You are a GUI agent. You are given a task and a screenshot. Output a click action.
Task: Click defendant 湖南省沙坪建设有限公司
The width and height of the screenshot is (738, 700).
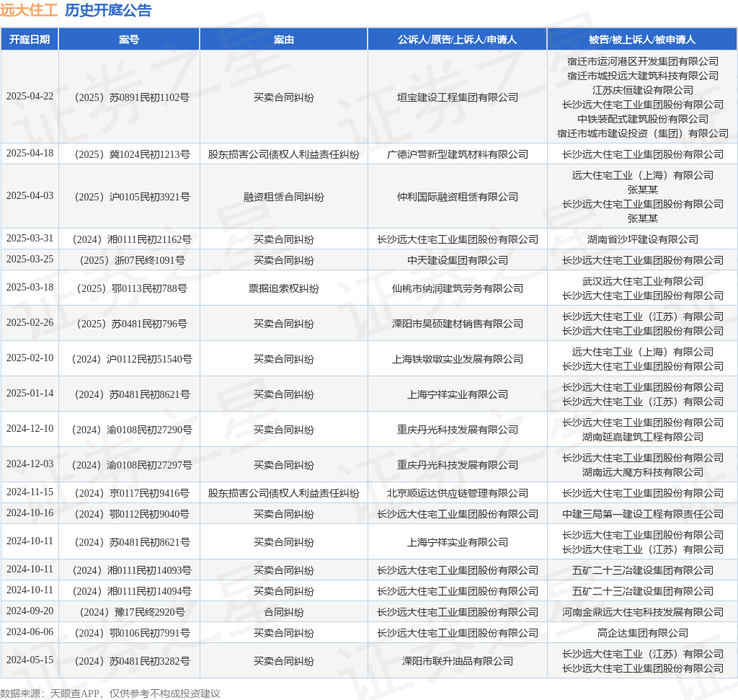point(642,239)
